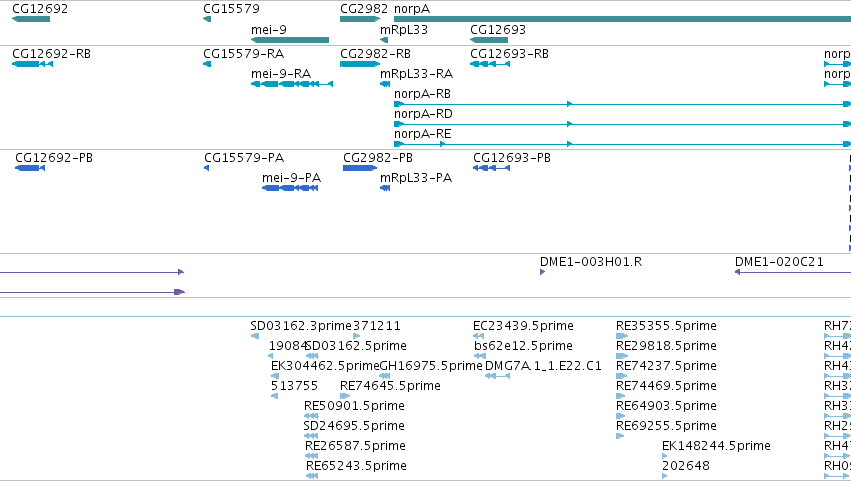Screen dimensions: 851x481
Task: Select the SD03162.3prime EST label
Action: click(x=301, y=326)
